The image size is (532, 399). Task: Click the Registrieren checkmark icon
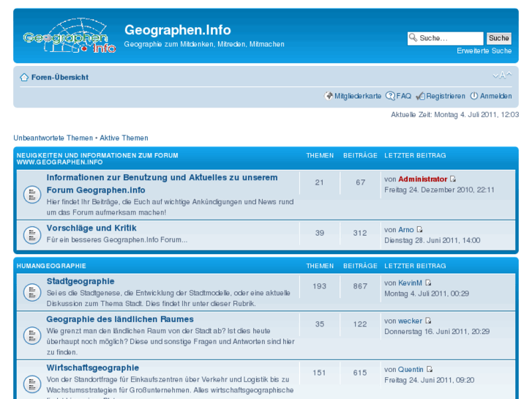click(420, 96)
